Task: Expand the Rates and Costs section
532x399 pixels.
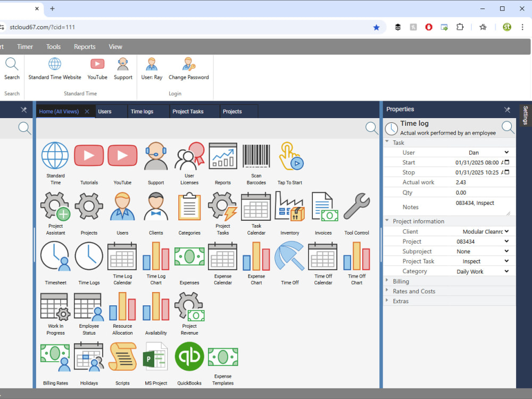Action: [387, 290]
